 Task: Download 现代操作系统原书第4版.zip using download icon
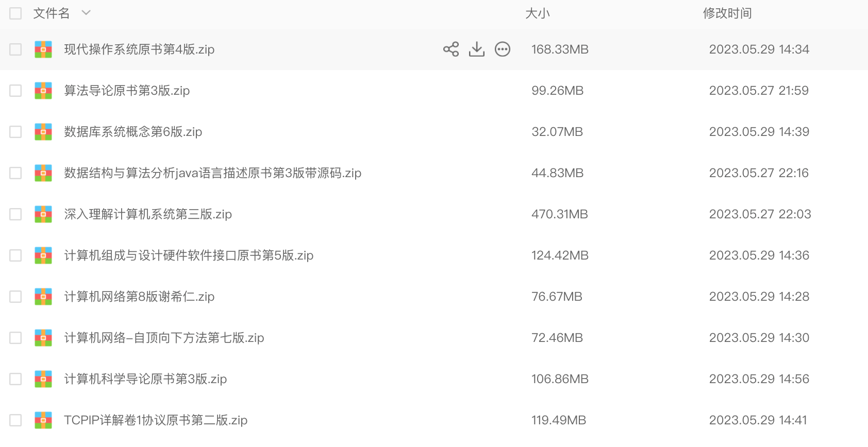click(x=477, y=49)
